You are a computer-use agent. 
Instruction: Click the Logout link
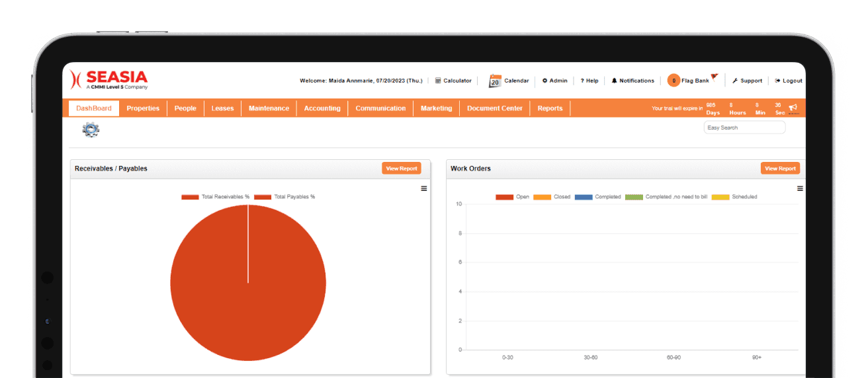789,81
